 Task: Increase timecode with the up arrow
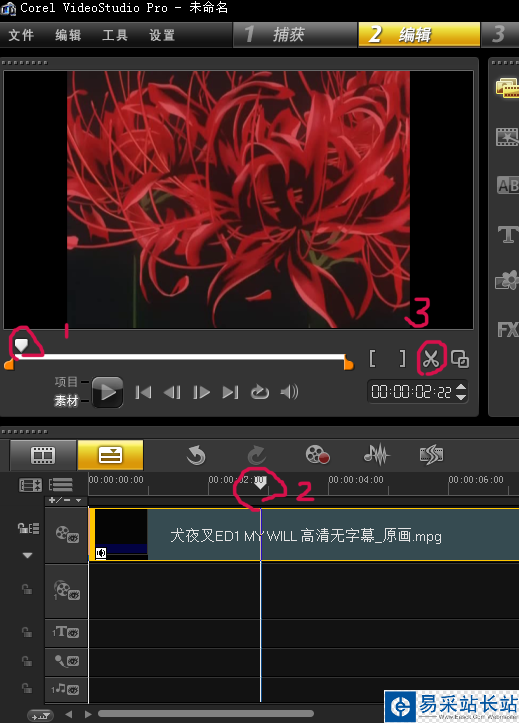461,387
